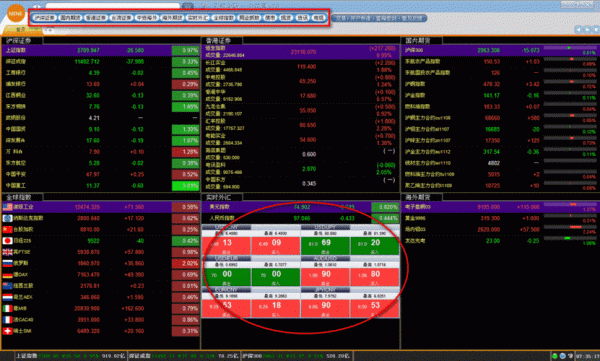Select 沪深证券 in the top navigation bar

click(44, 18)
